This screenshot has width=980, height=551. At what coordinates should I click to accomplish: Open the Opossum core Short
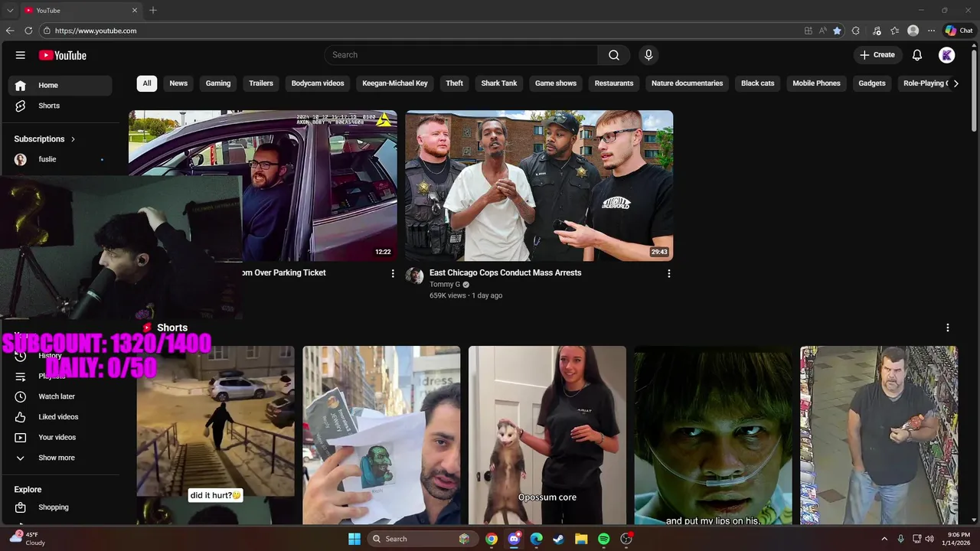(547, 435)
